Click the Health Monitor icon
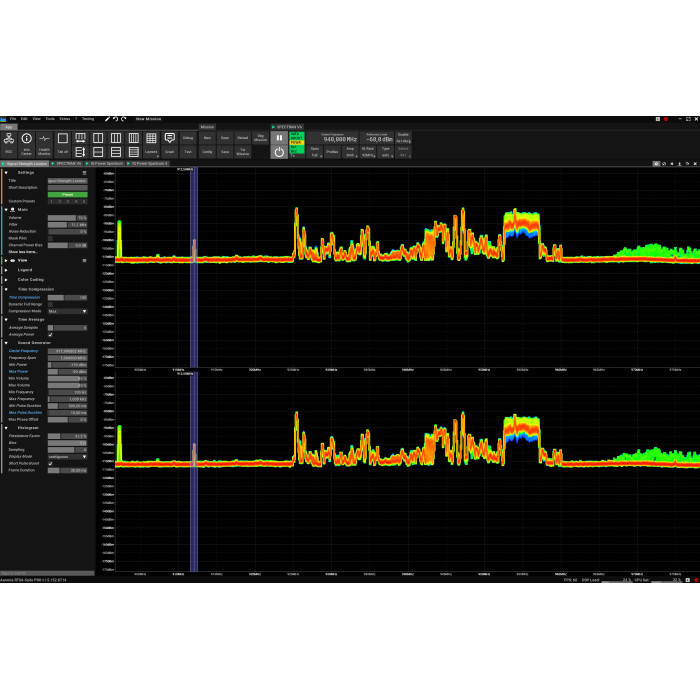The image size is (700, 700). tap(44, 138)
